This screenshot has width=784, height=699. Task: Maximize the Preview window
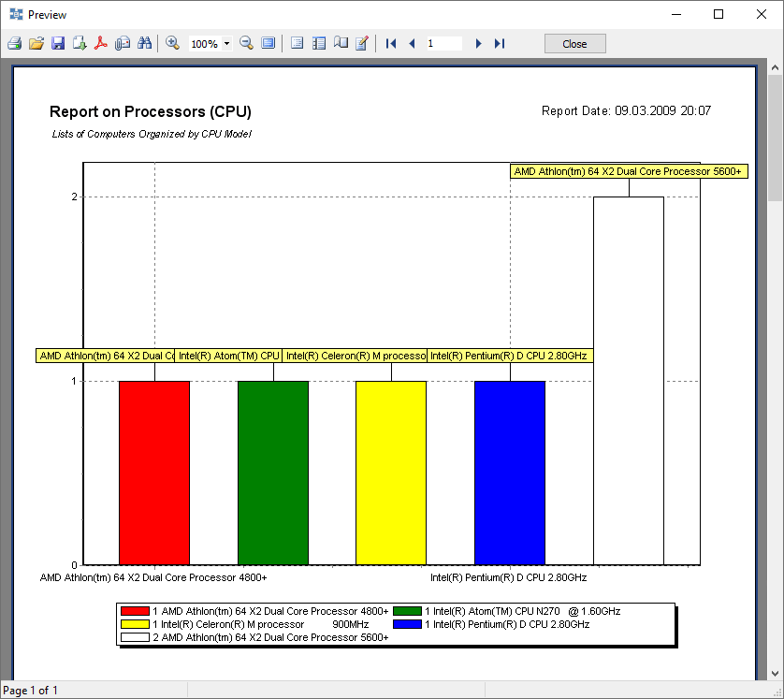[719, 14]
